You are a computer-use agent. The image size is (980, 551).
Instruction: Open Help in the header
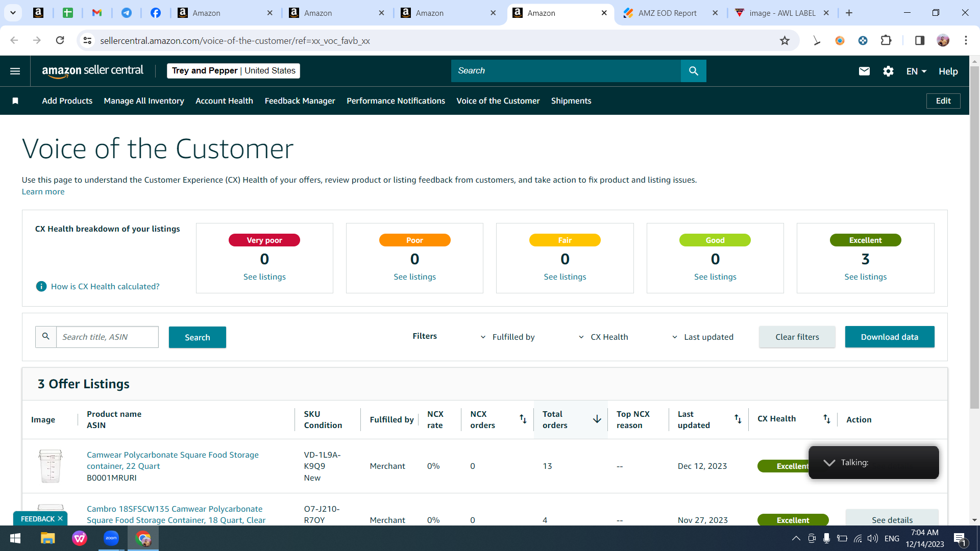[x=948, y=71]
